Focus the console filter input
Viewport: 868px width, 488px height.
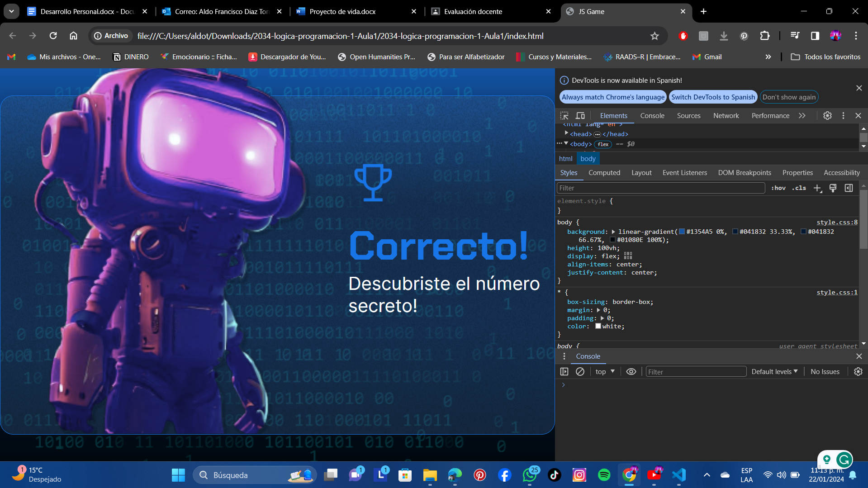click(x=696, y=372)
